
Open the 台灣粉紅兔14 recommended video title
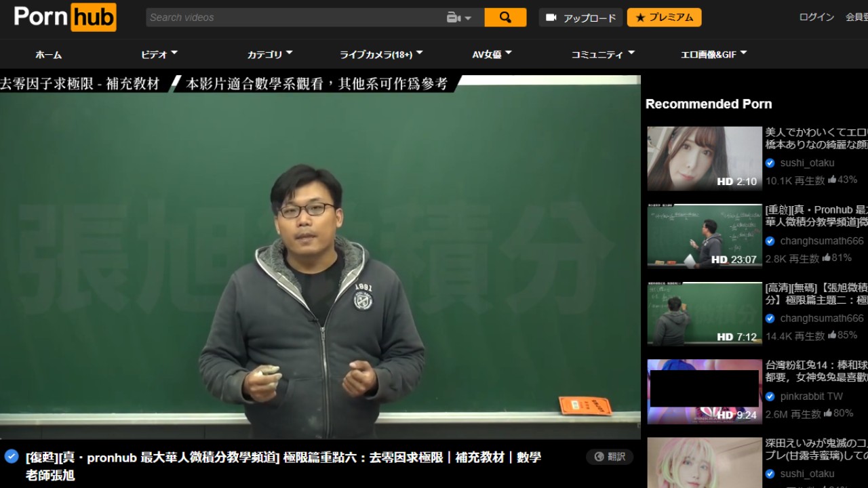coord(816,372)
